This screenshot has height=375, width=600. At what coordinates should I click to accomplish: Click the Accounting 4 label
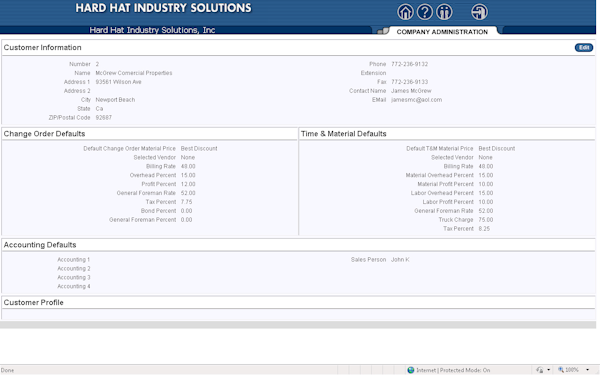(x=73, y=286)
